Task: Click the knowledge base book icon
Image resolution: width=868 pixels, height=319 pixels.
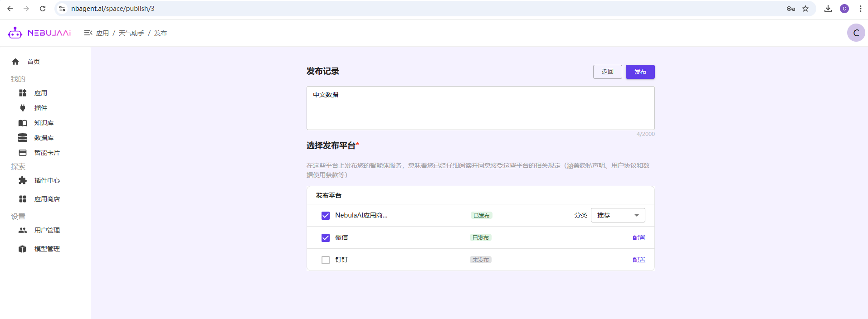Action: click(23, 123)
